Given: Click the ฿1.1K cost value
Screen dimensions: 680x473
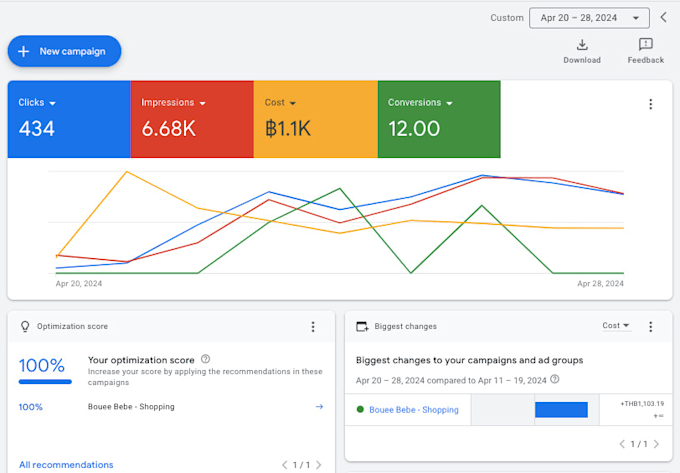Looking at the screenshot, I should 288,129.
